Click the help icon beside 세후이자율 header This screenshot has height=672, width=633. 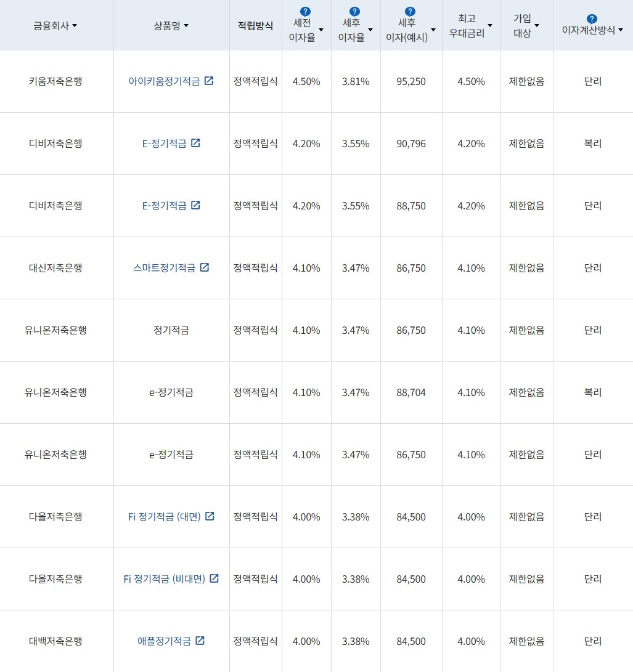coord(354,10)
